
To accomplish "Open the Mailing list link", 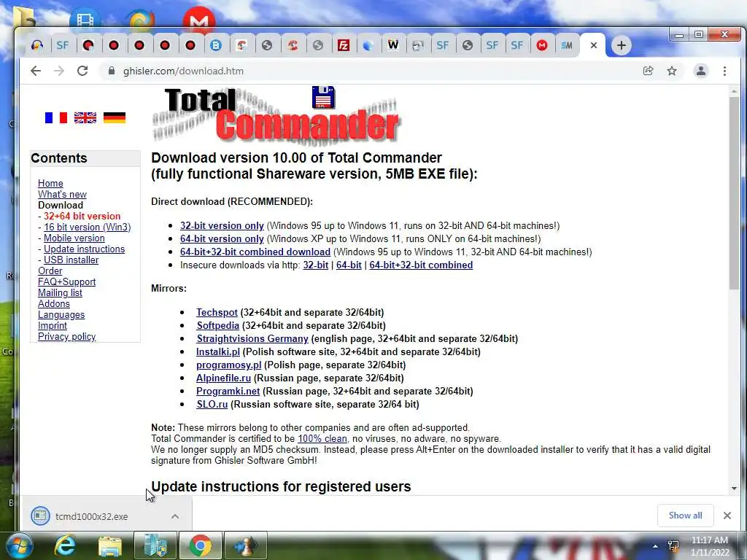I will (x=60, y=293).
